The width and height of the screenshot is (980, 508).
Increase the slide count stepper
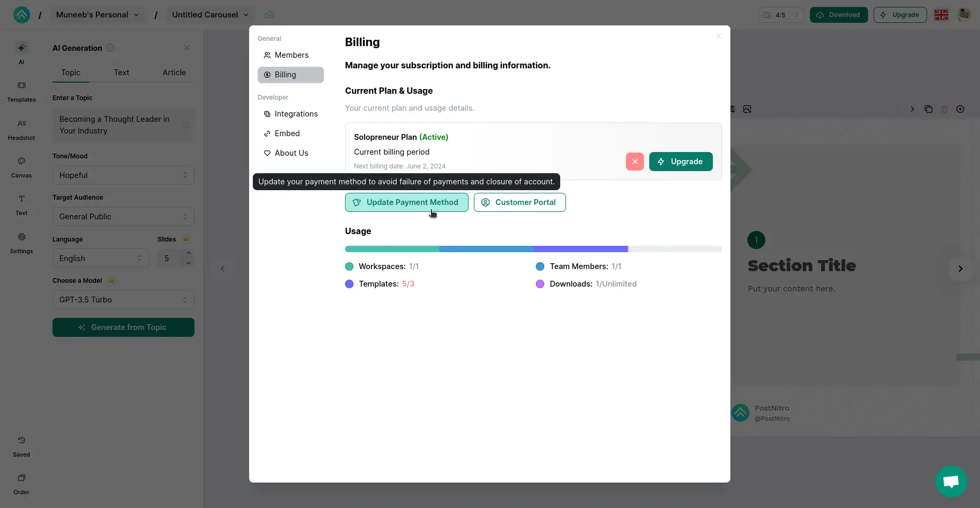(x=189, y=254)
